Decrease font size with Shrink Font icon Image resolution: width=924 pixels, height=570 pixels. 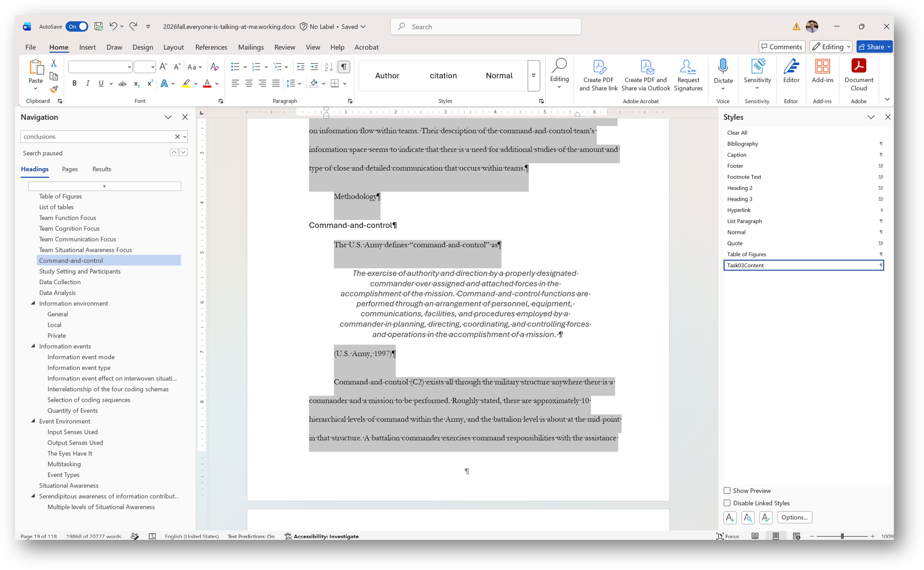coord(177,67)
